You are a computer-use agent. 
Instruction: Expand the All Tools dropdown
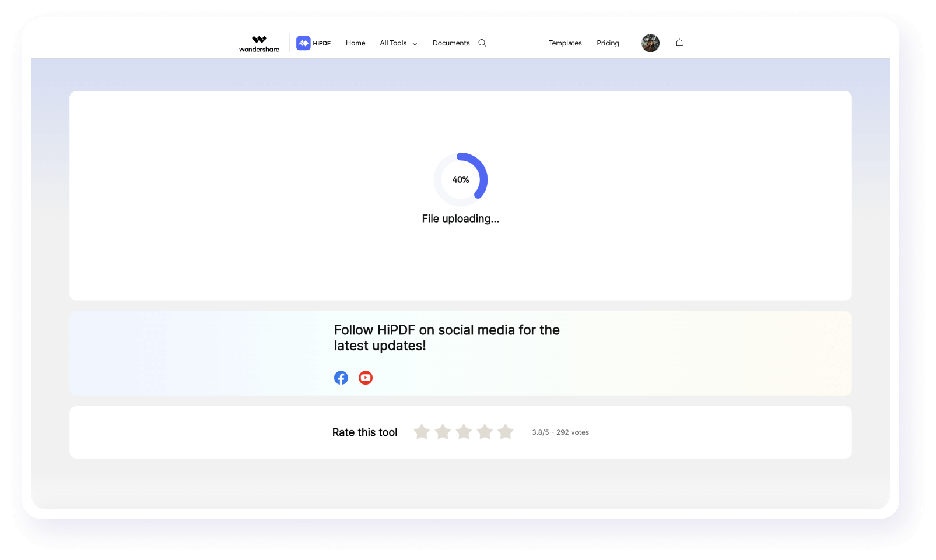point(393,43)
